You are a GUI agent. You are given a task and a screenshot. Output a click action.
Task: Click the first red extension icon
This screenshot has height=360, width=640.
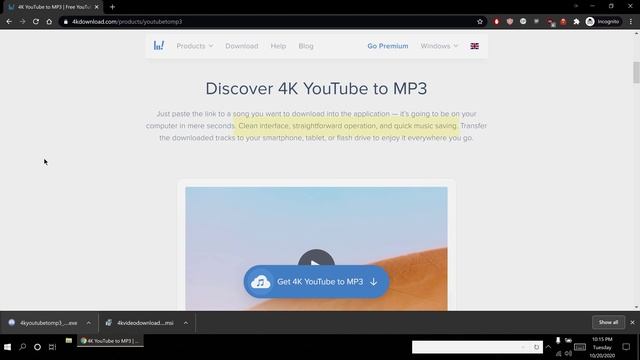tap(496, 22)
